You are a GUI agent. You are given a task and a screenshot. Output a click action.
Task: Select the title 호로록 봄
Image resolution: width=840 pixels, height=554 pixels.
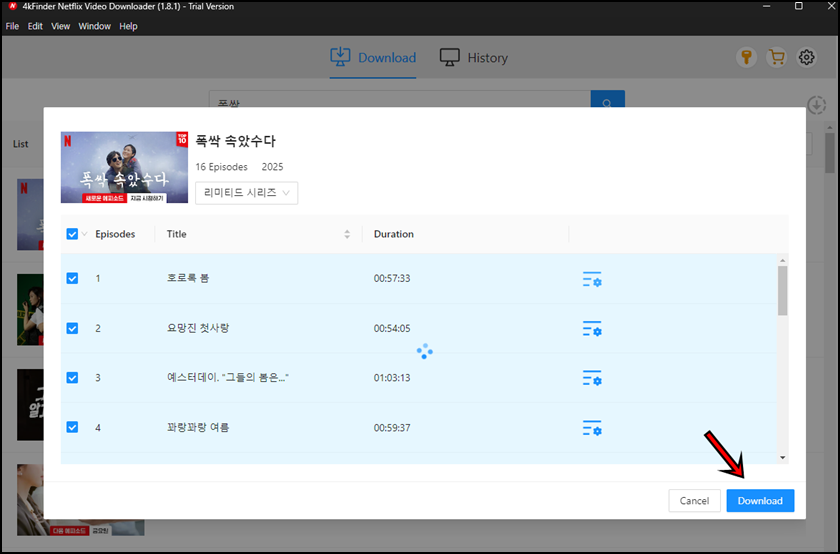tap(188, 278)
